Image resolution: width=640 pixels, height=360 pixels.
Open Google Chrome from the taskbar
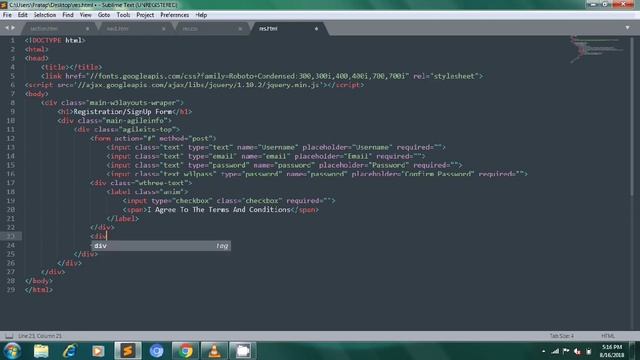point(185,351)
